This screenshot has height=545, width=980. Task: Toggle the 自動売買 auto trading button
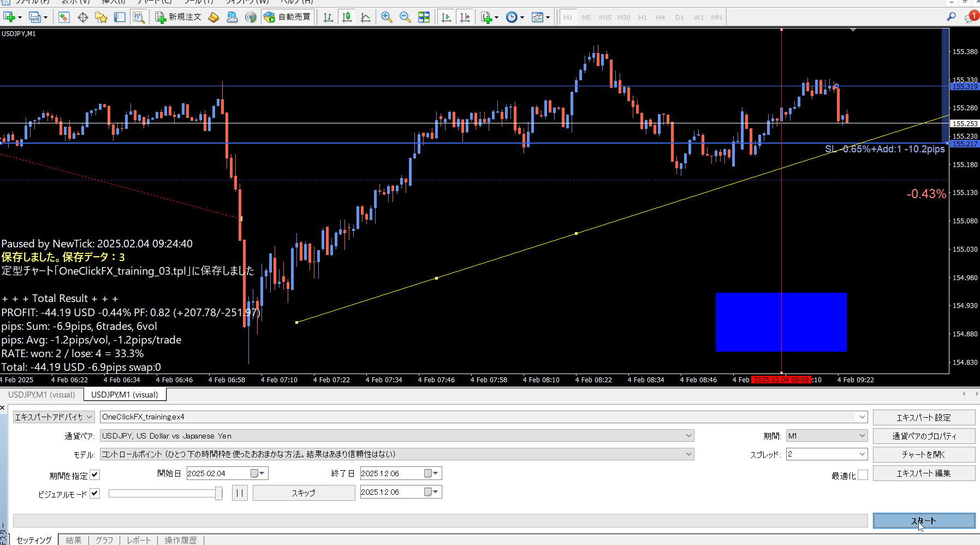[287, 17]
